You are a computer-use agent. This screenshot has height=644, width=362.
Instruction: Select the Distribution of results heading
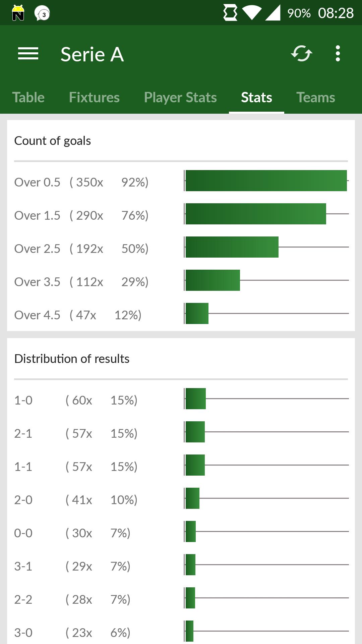point(72,358)
